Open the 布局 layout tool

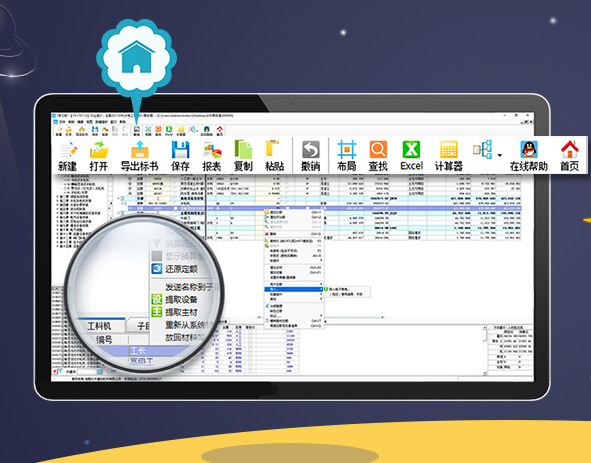tap(347, 155)
